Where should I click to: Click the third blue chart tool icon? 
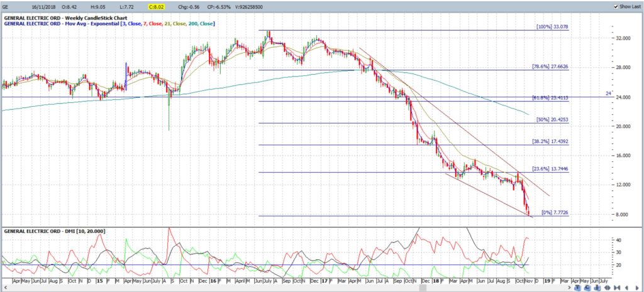pos(597,288)
